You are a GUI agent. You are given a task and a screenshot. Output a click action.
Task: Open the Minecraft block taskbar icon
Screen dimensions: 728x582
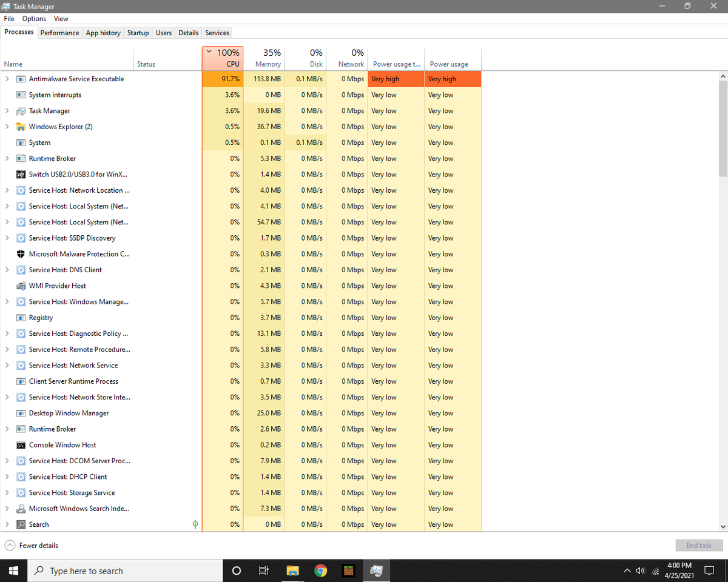coord(349,570)
